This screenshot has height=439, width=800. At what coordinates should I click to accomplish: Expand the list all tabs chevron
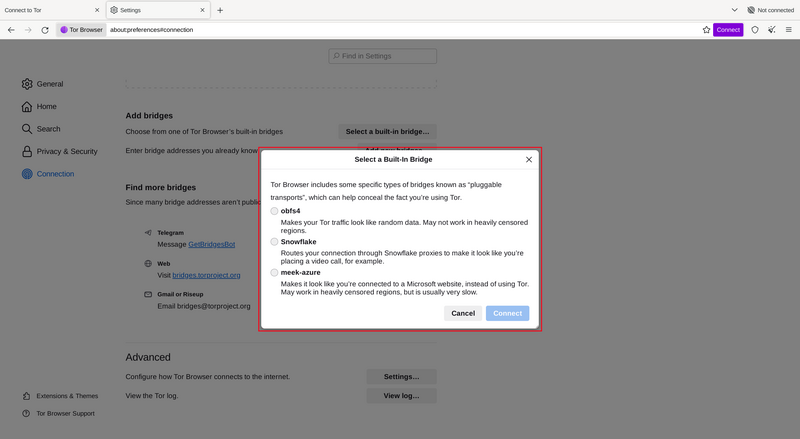tap(734, 10)
